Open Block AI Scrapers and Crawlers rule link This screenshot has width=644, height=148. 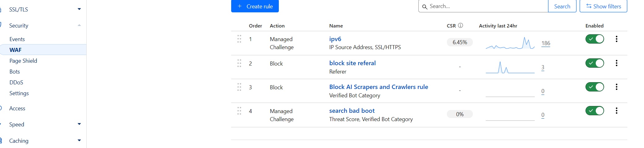point(378,87)
